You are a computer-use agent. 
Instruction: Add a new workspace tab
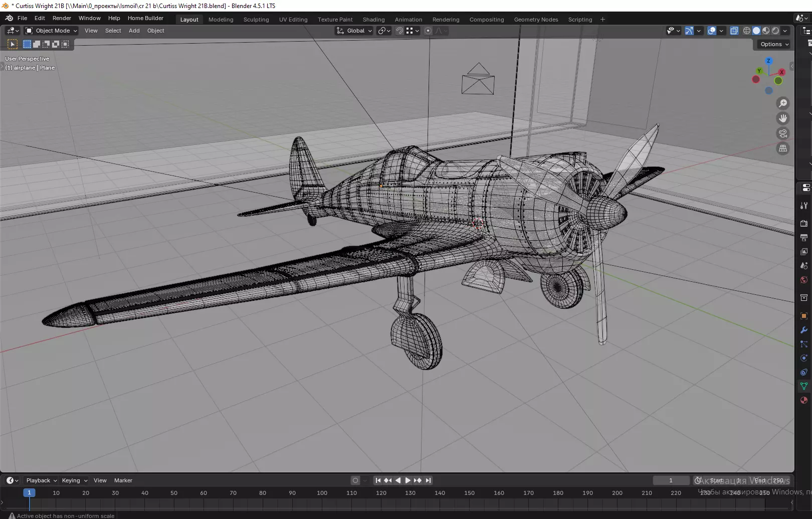[x=602, y=20]
